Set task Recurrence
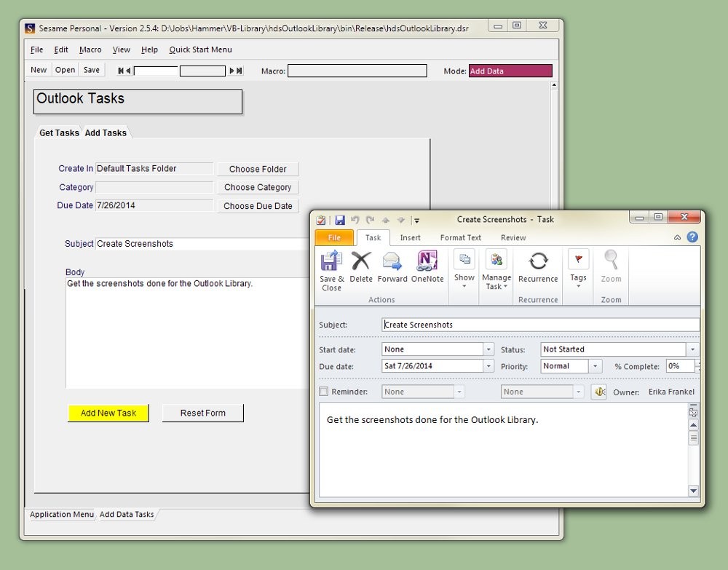This screenshot has width=728, height=570. pos(538,267)
